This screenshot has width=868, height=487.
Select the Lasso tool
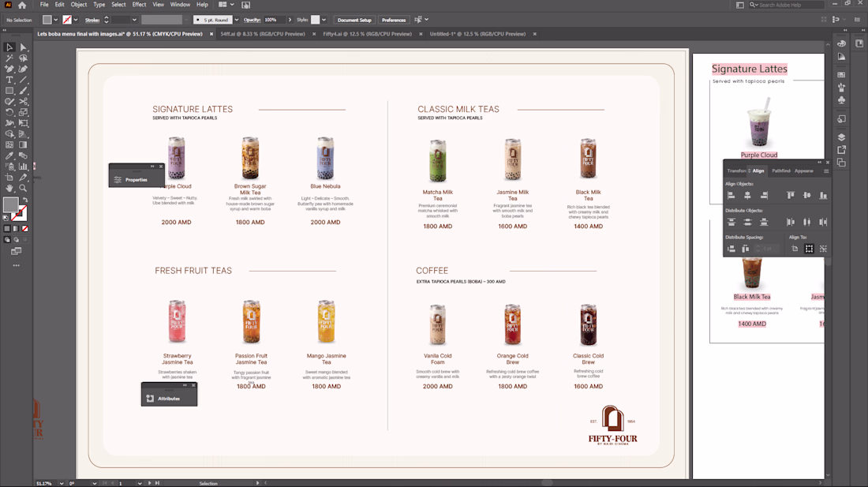(23, 58)
